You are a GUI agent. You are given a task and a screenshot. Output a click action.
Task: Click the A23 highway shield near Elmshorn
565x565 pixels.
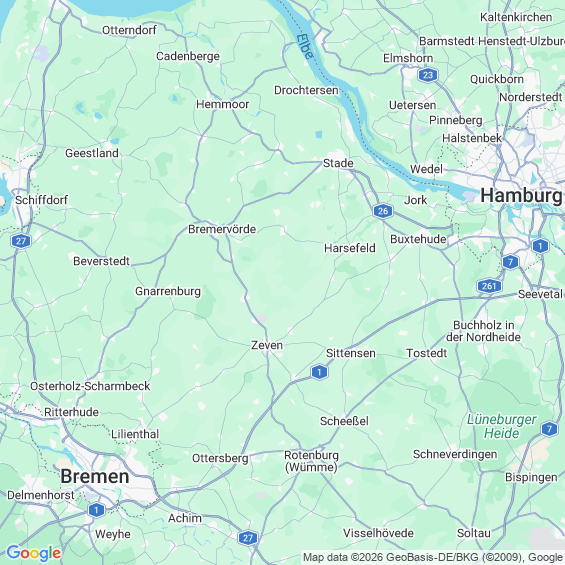pos(428,75)
